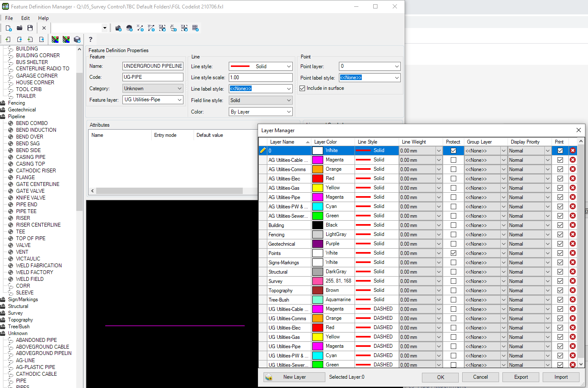Screen dimensions: 588x388
Task: Enable the Include in surface checkbox
Action: (x=302, y=88)
